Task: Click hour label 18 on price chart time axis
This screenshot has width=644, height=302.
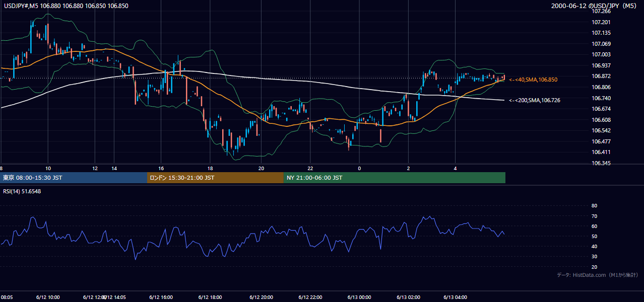Action: pos(210,168)
